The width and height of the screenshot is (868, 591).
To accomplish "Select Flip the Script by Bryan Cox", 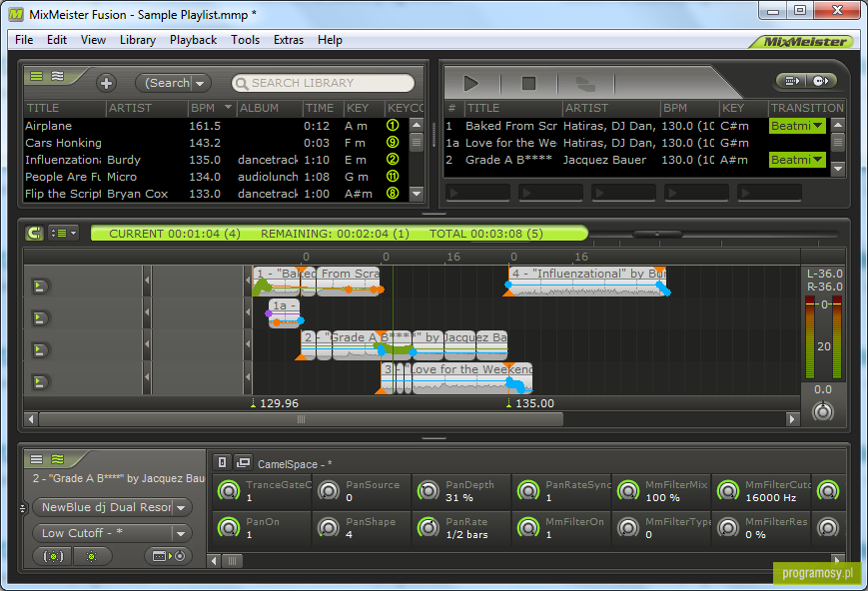I will (217, 194).
